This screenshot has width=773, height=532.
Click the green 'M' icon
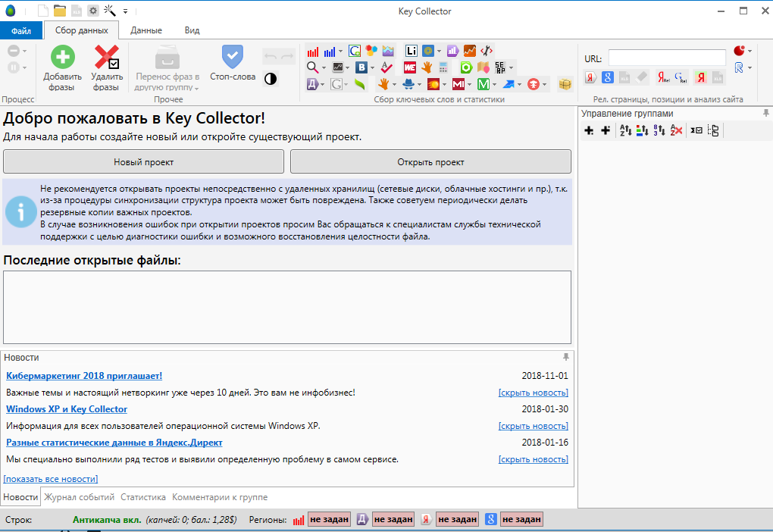point(484,84)
